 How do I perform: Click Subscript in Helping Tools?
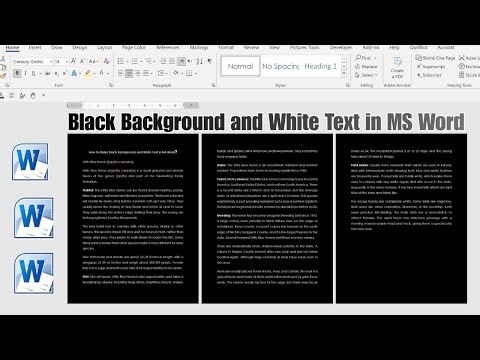[x=429, y=75]
